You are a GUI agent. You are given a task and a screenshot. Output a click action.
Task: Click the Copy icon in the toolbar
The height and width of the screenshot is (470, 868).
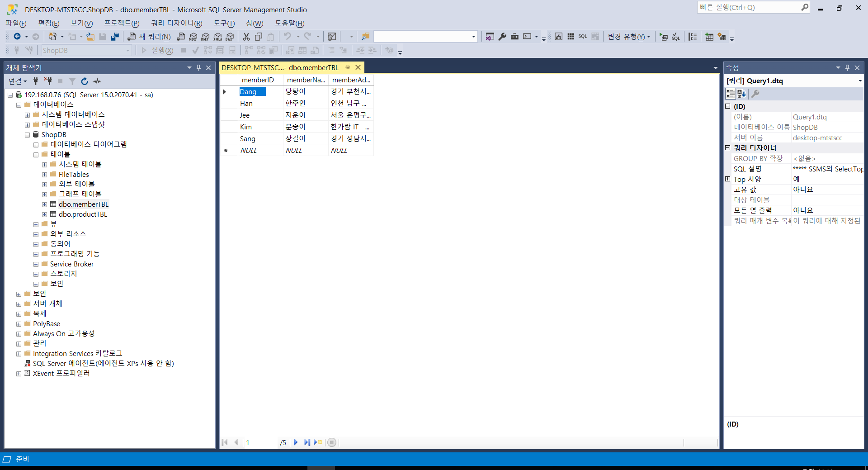259,37
